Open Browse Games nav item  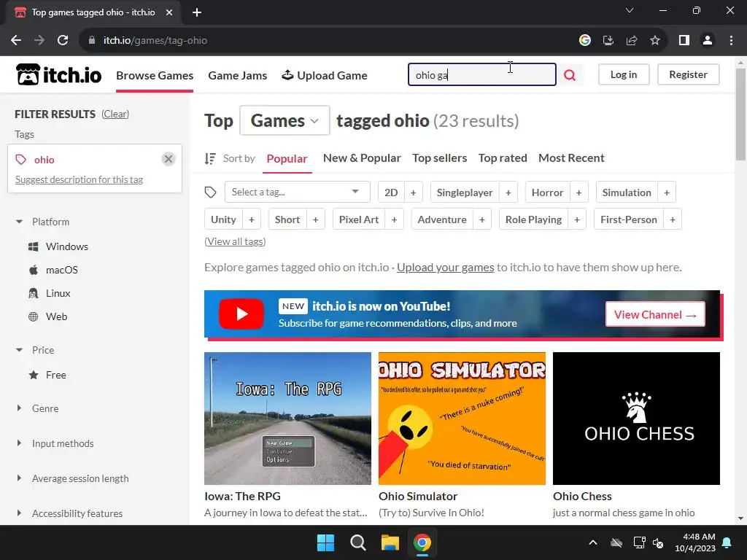[155, 75]
